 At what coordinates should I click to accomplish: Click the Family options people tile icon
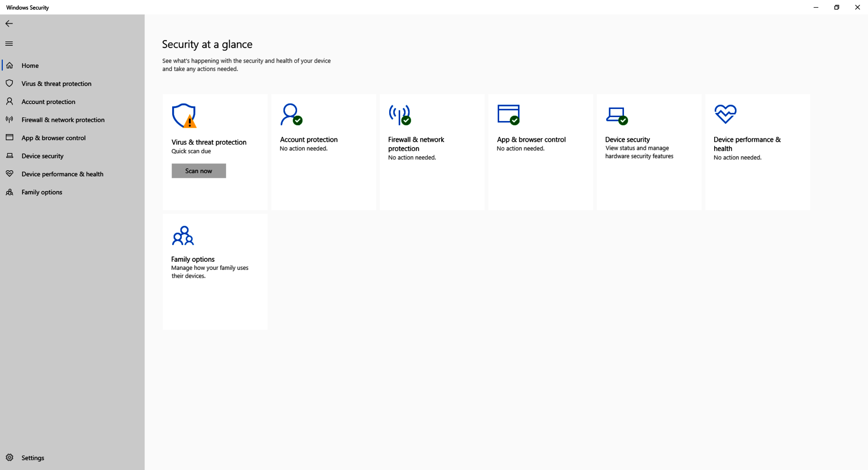pos(183,236)
